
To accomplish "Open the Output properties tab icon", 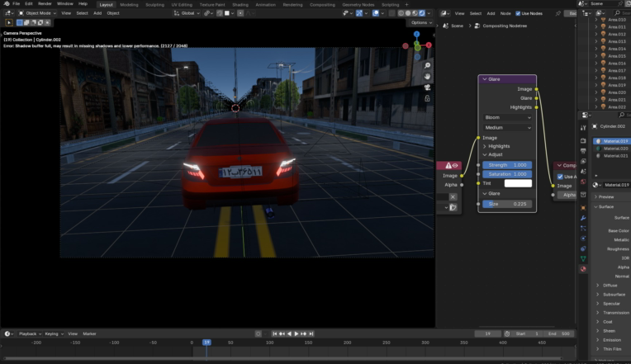I will (x=583, y=151).
